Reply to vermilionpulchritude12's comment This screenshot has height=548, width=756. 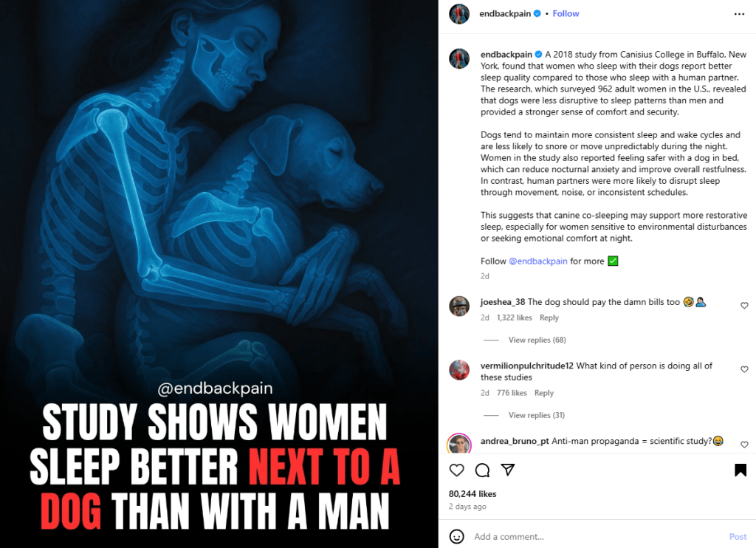544,393
